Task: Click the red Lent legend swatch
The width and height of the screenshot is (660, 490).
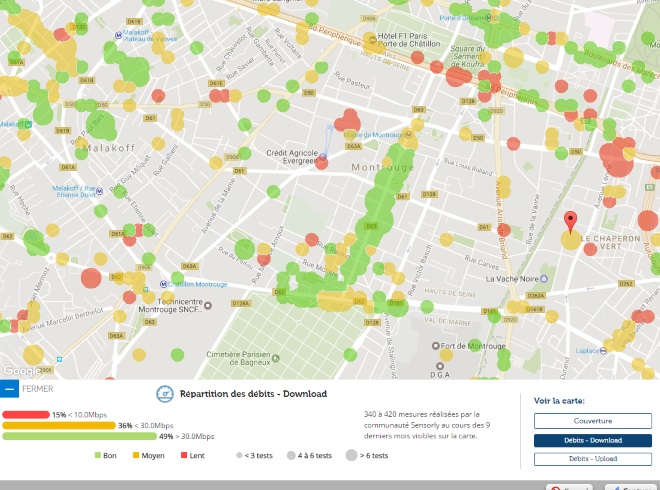Action: click(184, 455)
